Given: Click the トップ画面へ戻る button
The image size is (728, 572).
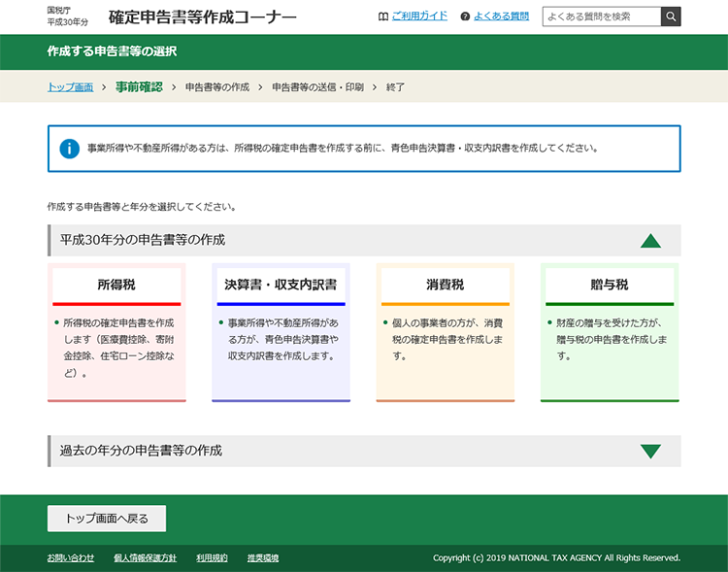Looking at the screenshot, I should point(107,518).
